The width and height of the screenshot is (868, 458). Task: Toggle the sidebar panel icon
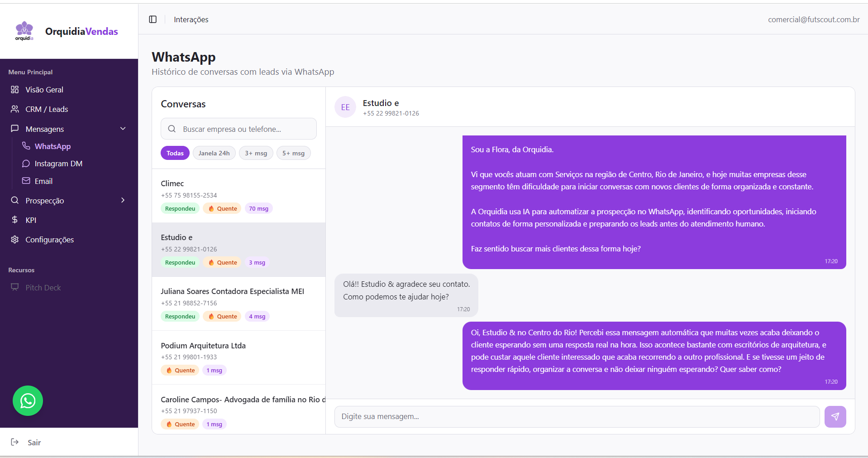[x=153, y=19]
